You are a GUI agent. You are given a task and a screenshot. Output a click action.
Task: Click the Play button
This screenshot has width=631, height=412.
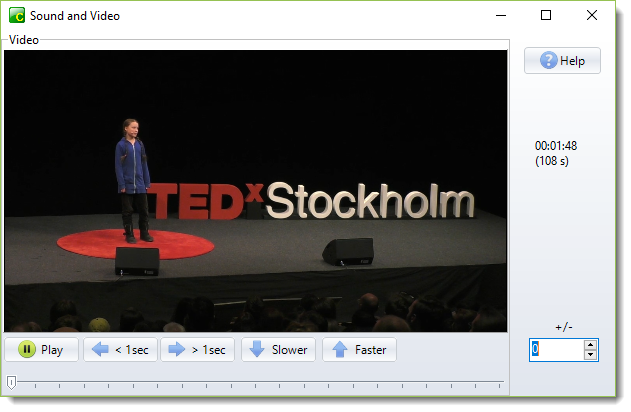click(x=41, y=350)
